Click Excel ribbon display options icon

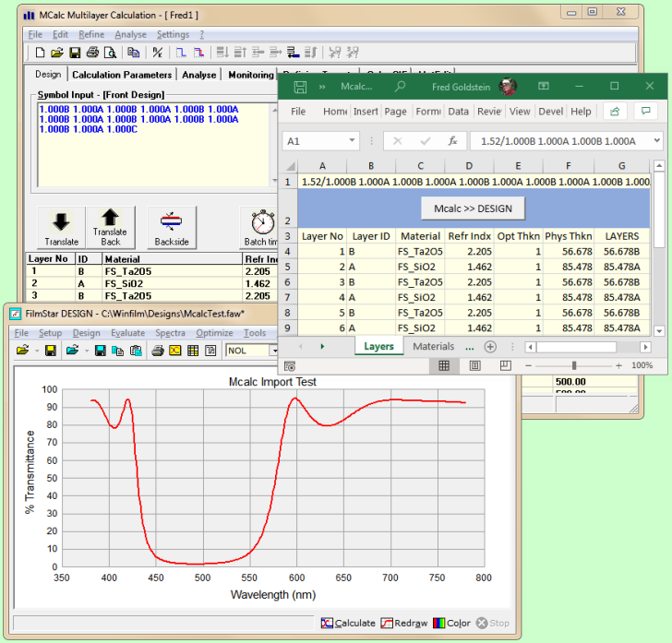pos(544,86)
